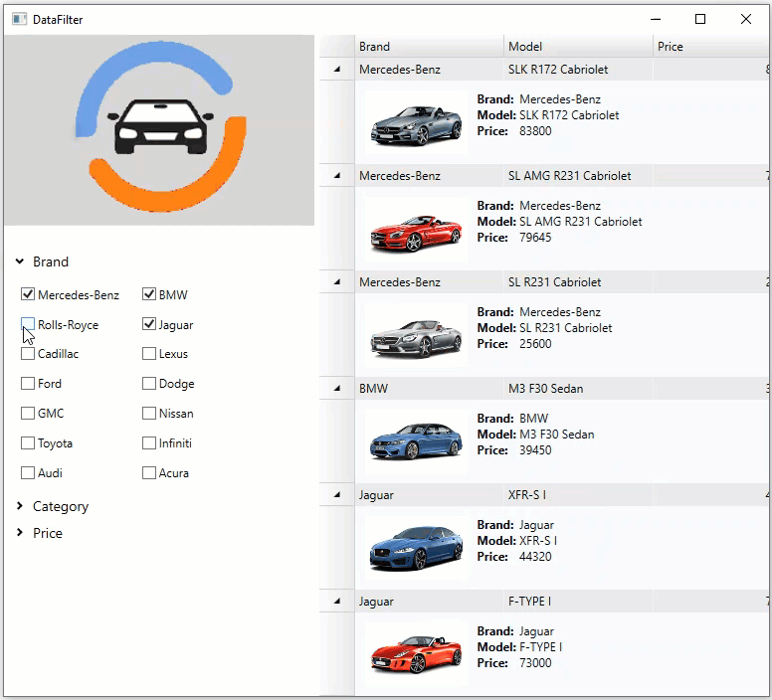Maximize the DataFilter window

pos(700,19)
